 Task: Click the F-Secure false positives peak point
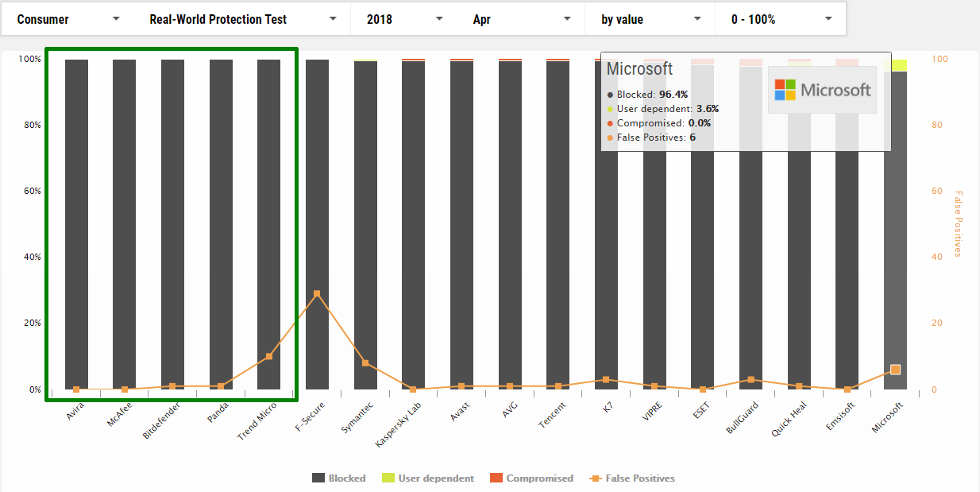[x=317, y=293]
